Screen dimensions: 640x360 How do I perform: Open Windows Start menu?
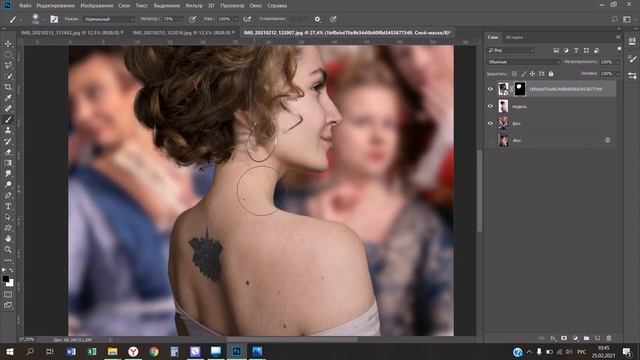click(9, 351)
